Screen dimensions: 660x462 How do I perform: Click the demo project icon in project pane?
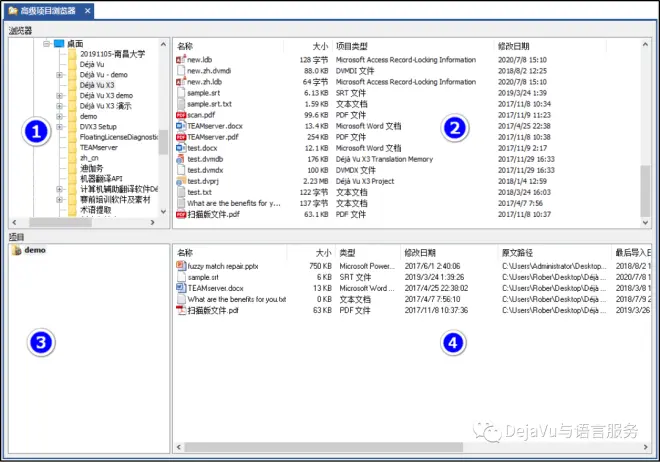[x=16, y=250]
